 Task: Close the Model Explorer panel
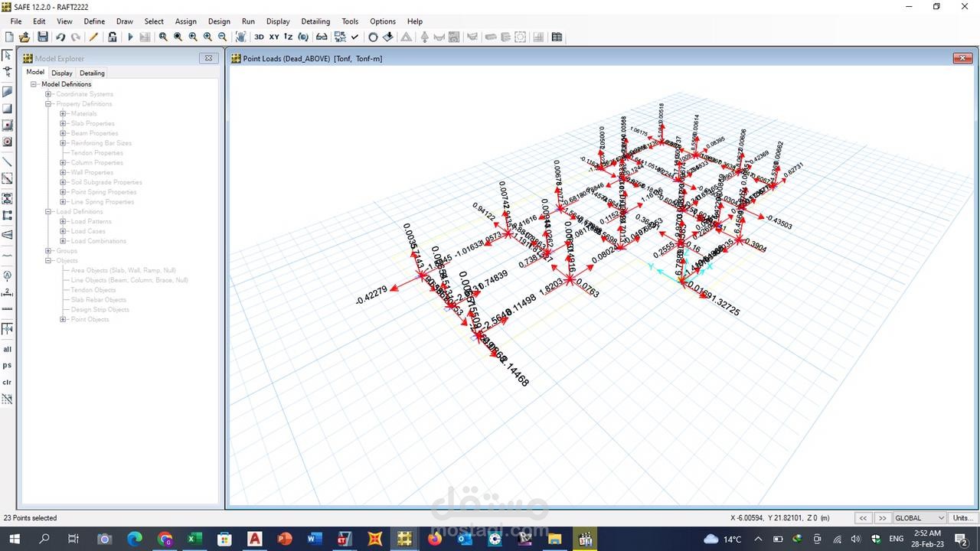click(x=208, y=58)
